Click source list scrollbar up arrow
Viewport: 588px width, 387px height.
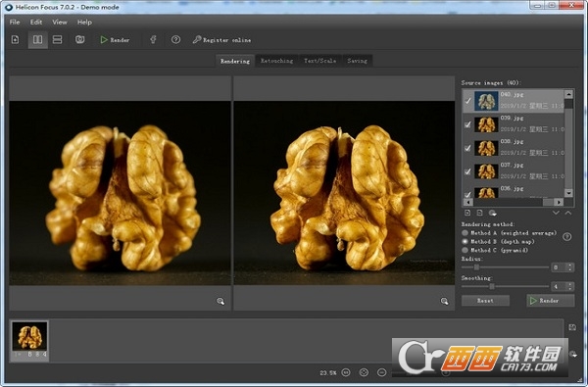[x=568, y=94]
